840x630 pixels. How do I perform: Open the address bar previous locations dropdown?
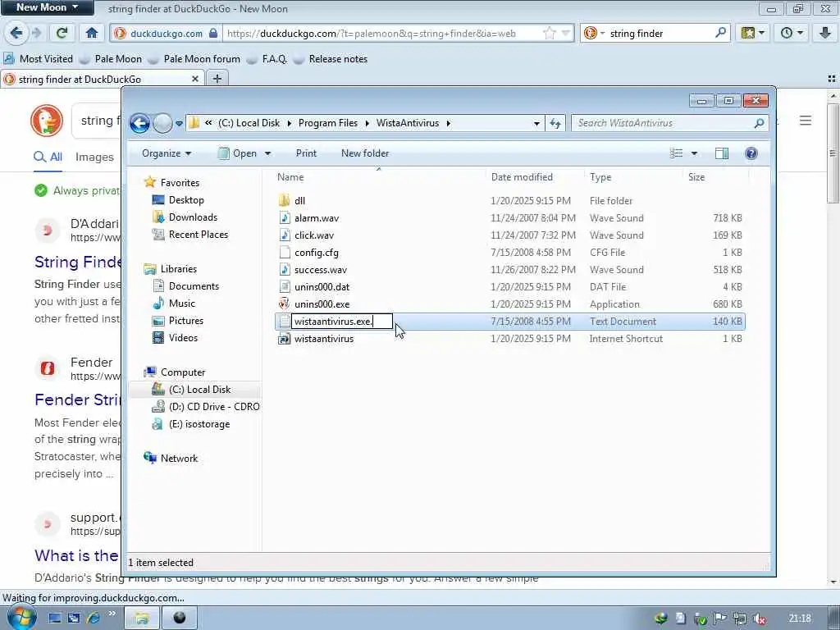pyautogui.click(x=536, y=123)
